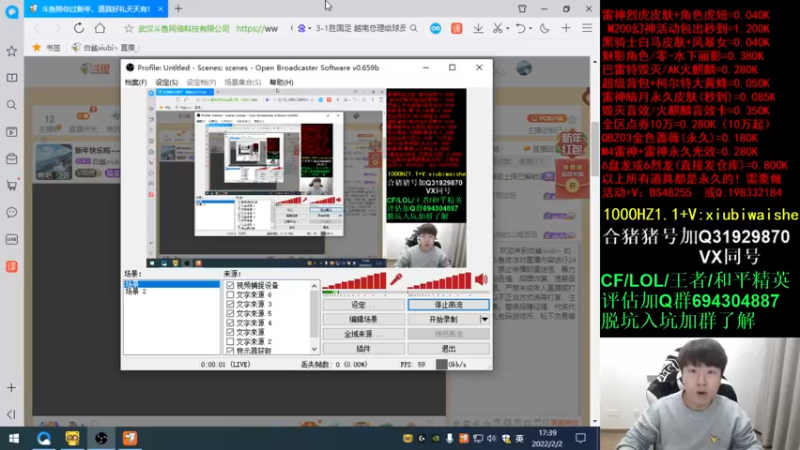Click the scissors screenshot tool icon
800x450 pixels.
(497, 29)
